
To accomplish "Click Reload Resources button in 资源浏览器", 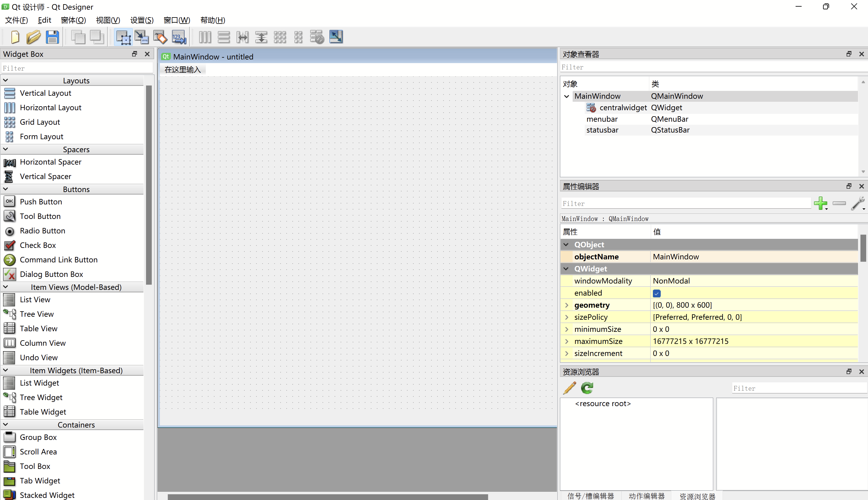I will [x=587, y=387].
